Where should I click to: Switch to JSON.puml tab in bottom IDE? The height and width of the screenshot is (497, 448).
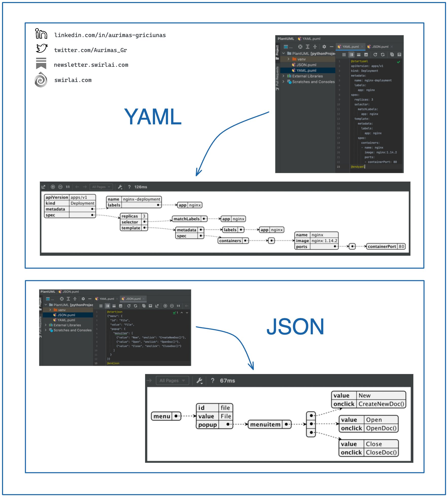[x=133, y=299]
